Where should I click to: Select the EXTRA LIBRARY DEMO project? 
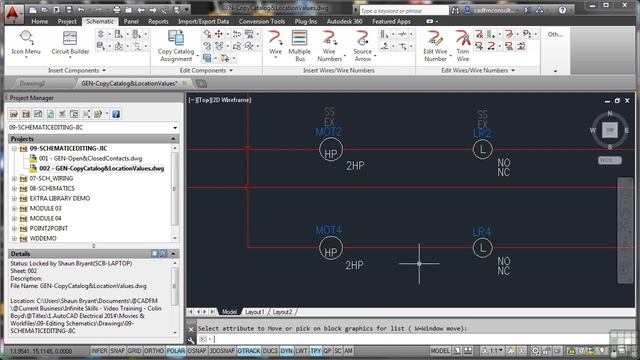(x=60, y=198)
